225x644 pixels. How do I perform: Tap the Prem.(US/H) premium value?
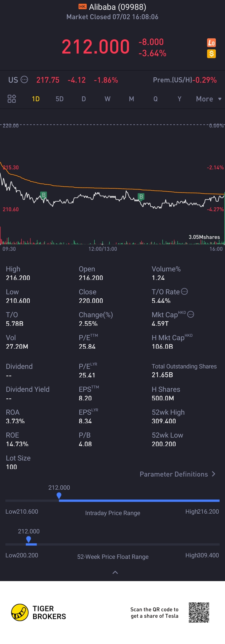point(206,80)
